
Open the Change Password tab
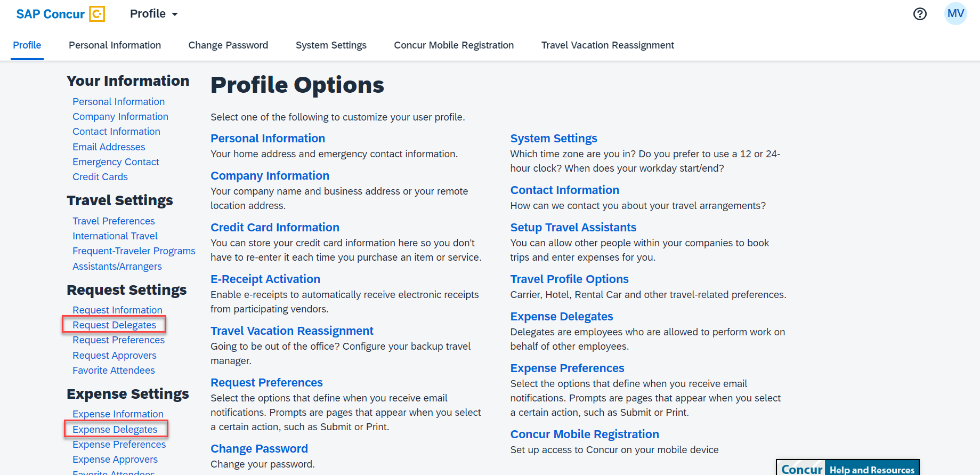228,45
